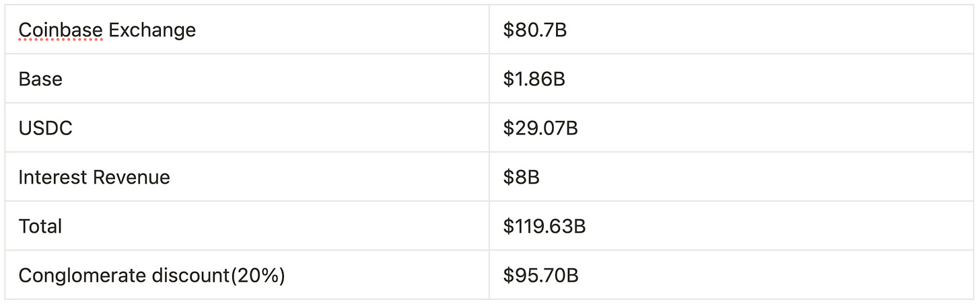Click the Conglomerate discount(20%) label

(x=152, y=275)
